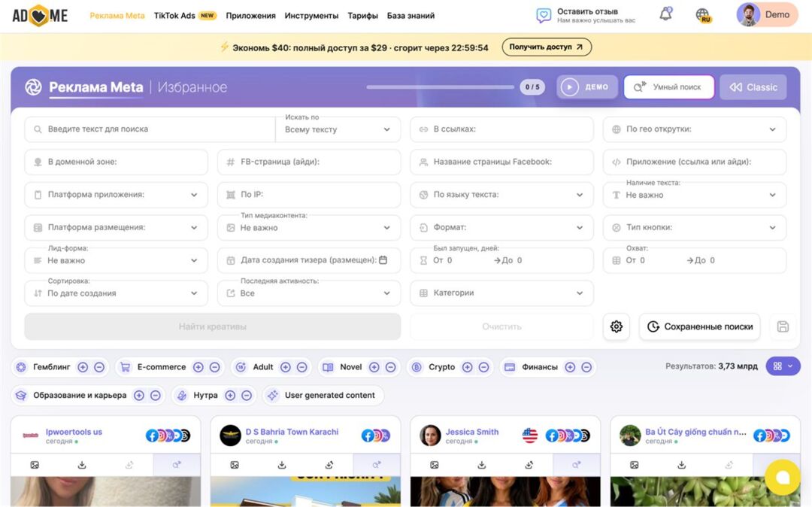This screenshot has height=507, width=812.
Task: Click the save search floppy disk icon
Action: (x=783, y=326)
